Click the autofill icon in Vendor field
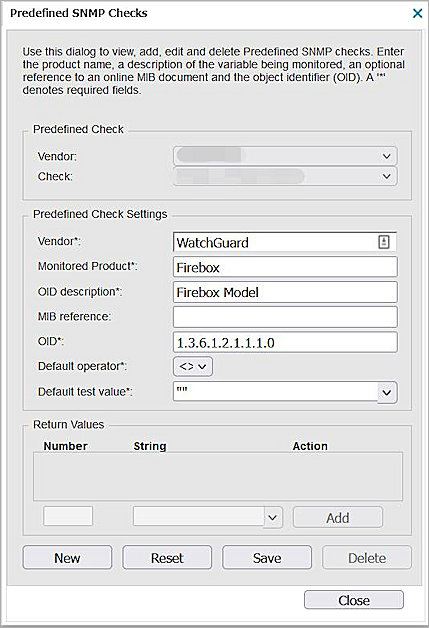This screenshot has height=628, width=429. 384,242
